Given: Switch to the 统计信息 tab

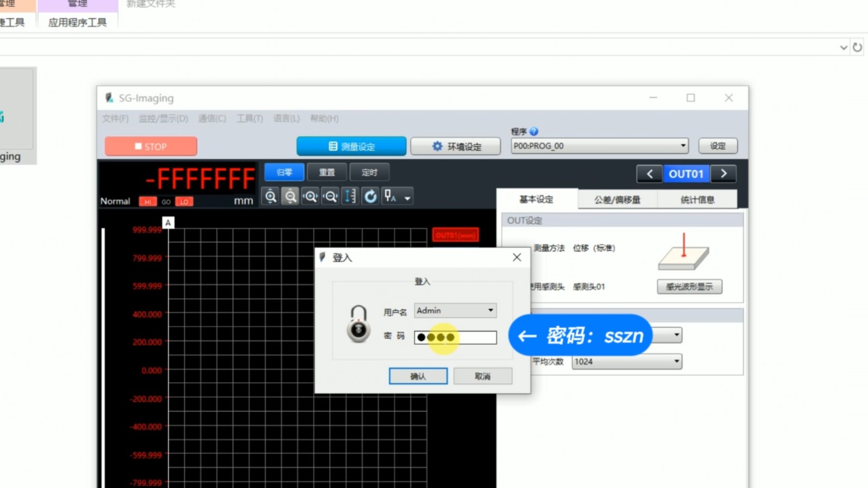Looking at the screenshot, I should 697,200.
